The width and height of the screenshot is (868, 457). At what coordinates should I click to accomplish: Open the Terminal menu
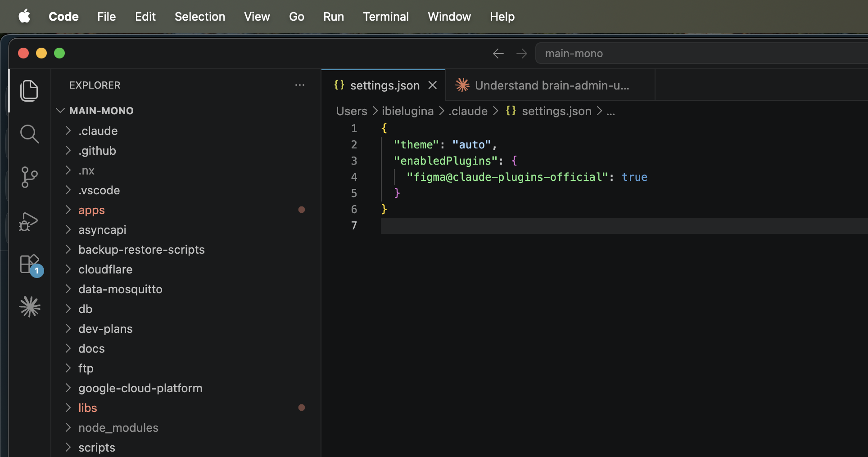(386, 17)
